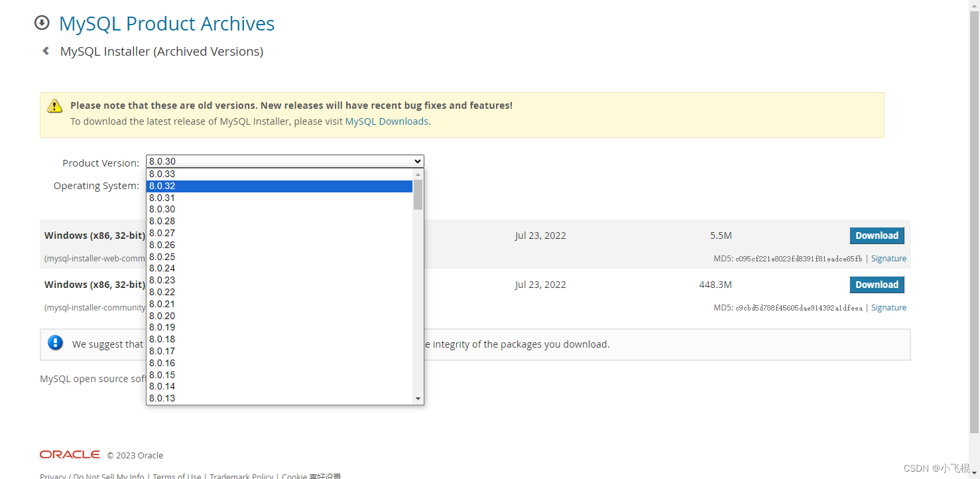This screenshot has width=980, height=479.
Task: Open the Privacy footer link
Action: pos(53,476)
